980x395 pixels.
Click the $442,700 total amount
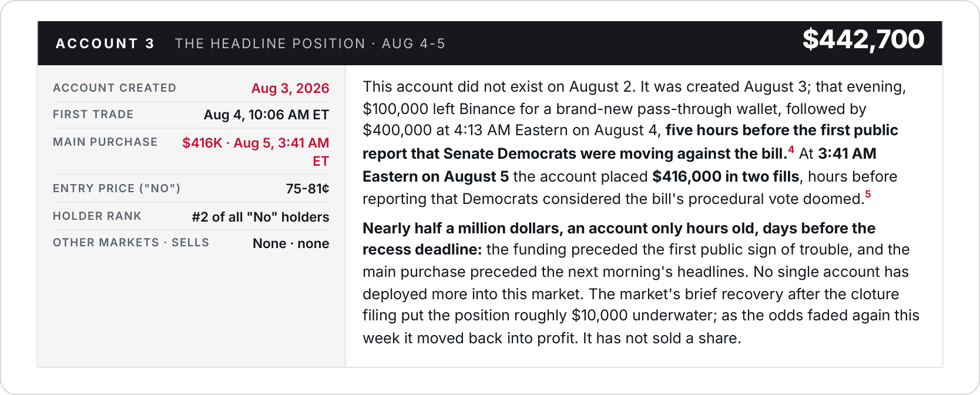tap(863, 39)
